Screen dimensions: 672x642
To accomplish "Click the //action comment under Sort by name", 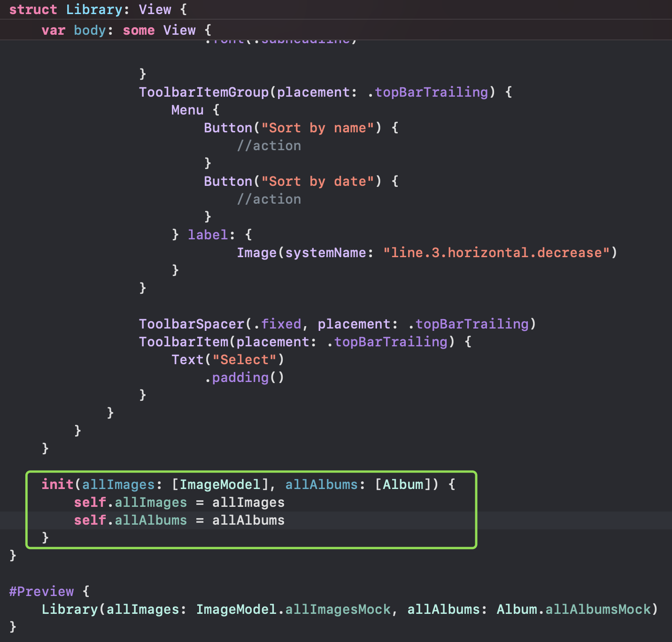I will pyautogui.click(x=269, y=145).
